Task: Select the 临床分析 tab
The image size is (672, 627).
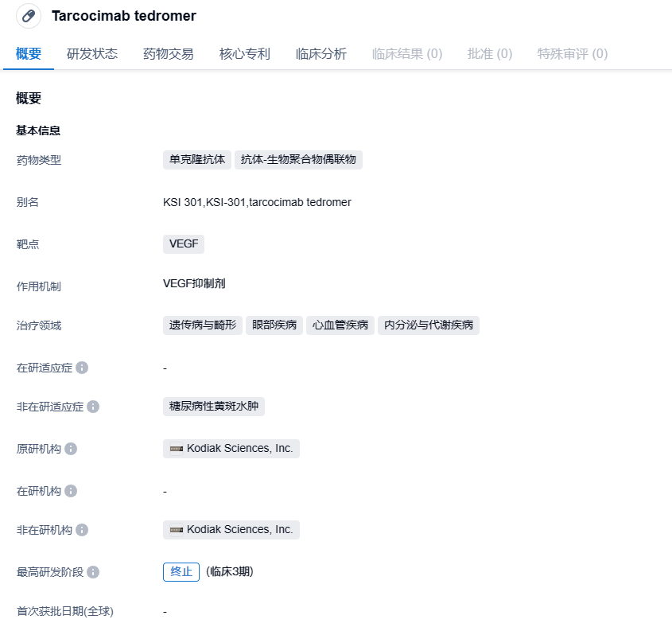Action: [x=321, y=54]
